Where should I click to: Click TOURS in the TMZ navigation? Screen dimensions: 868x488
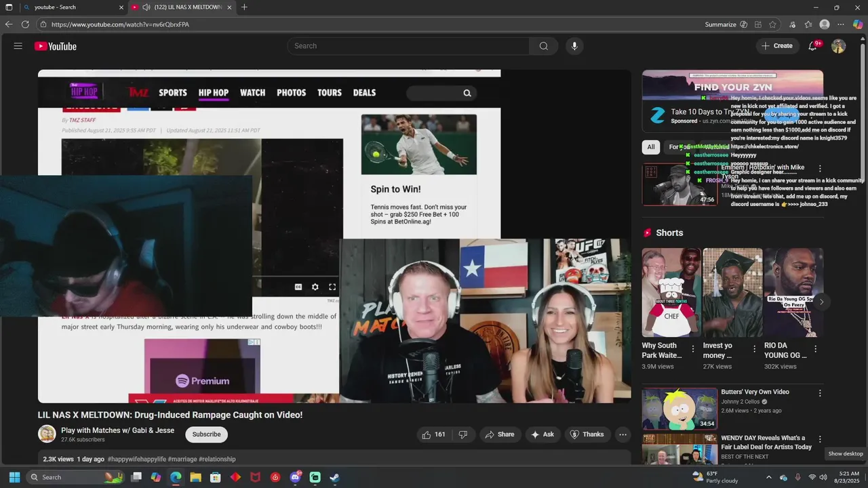[x=330, y=93]
